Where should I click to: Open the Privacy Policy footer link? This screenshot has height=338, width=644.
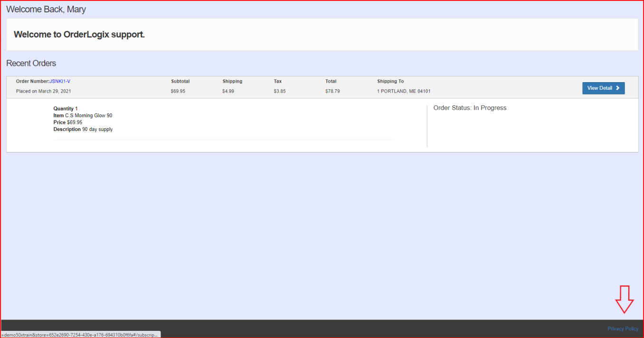pos(623,329)
